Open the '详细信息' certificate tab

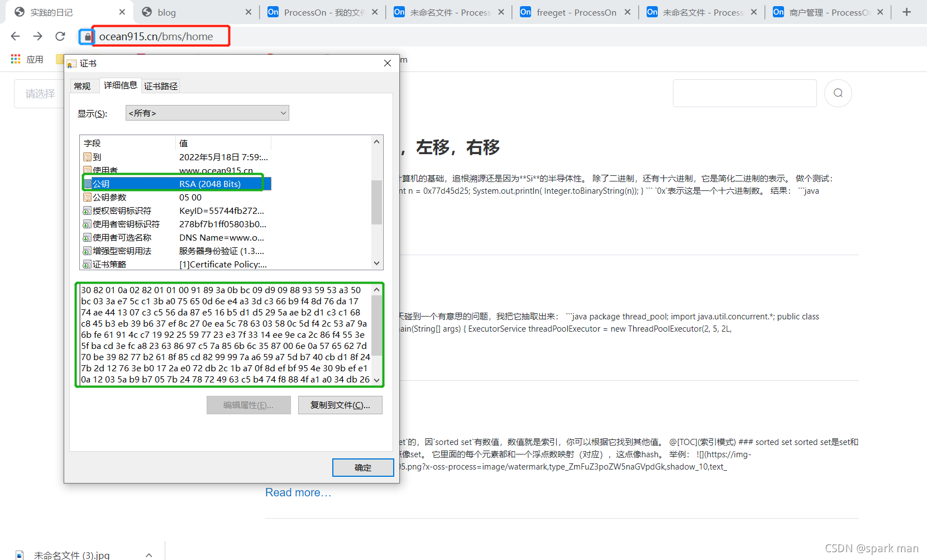click(x=120, y=85)
